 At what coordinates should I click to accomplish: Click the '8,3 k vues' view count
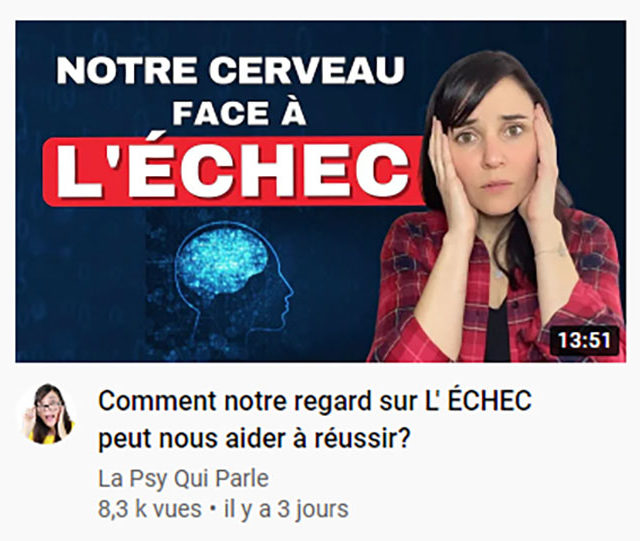(x=150, y=509)
